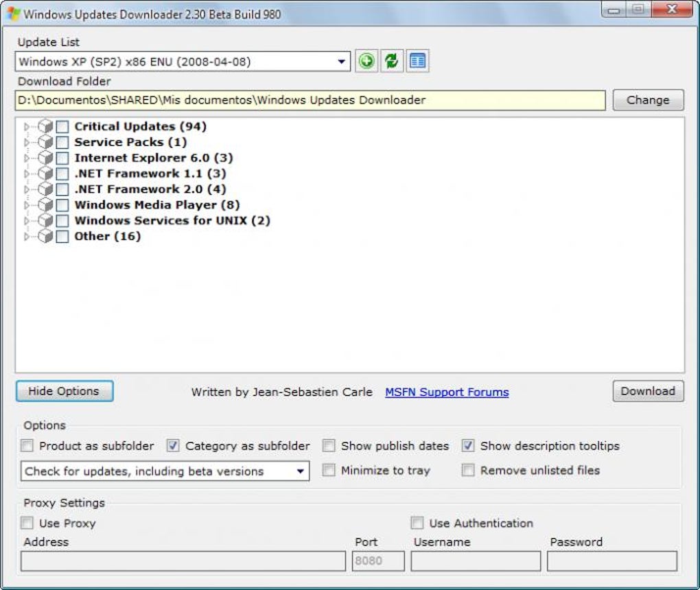This screenshot has height=590, width=700.
Task: Click the blue list details icon
Action: pyautogui.click(x=417, y=60)
